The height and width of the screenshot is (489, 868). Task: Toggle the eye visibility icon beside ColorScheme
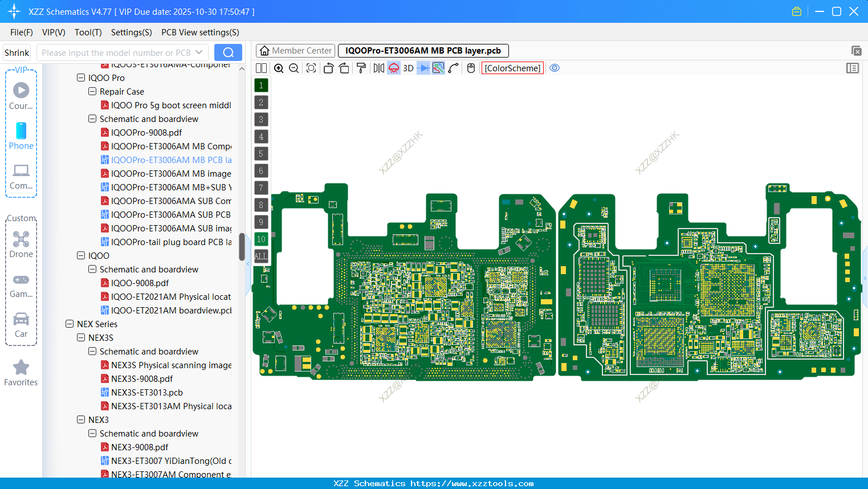pos(555,68)
